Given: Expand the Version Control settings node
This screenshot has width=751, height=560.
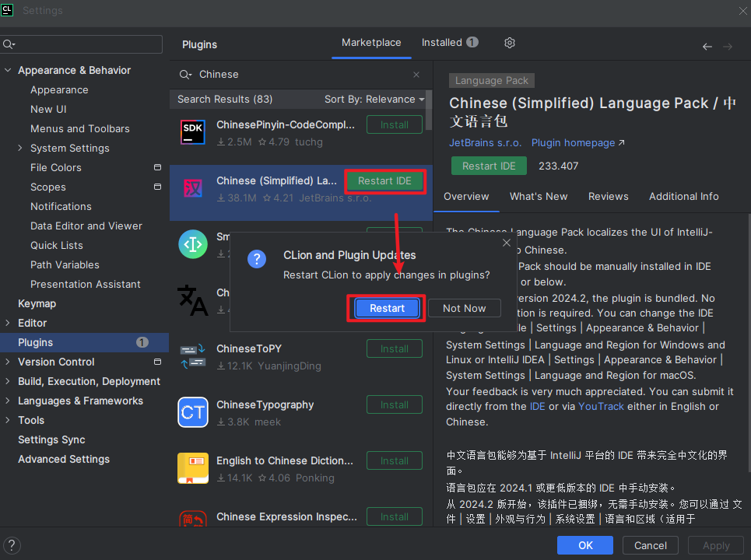Looking at the screenshot, I should 9,362.
